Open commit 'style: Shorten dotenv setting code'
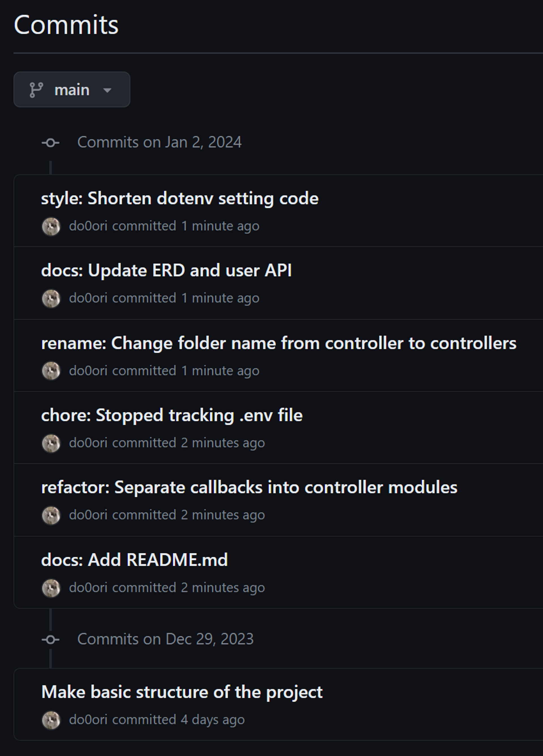543x756 pixels. (179, 198)
